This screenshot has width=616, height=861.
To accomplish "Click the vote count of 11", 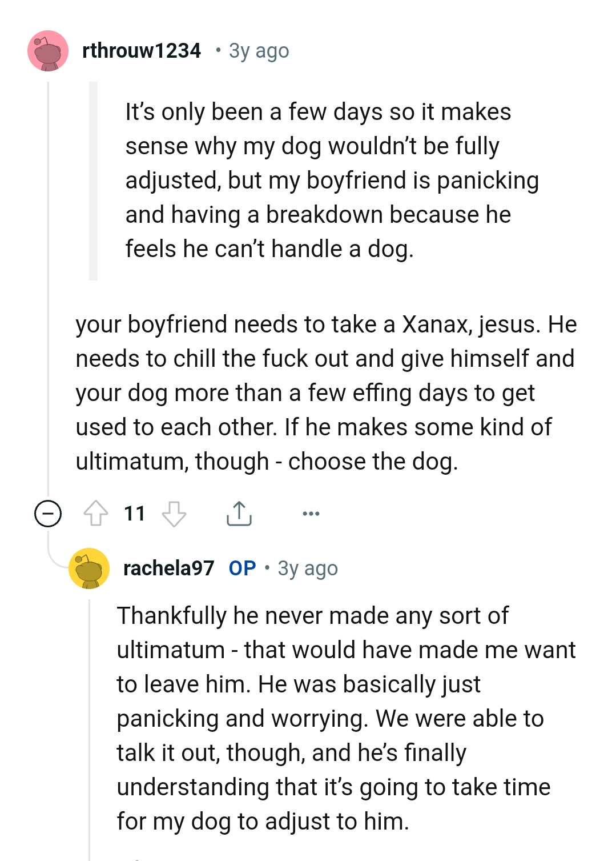I will [x=135, y=513].
